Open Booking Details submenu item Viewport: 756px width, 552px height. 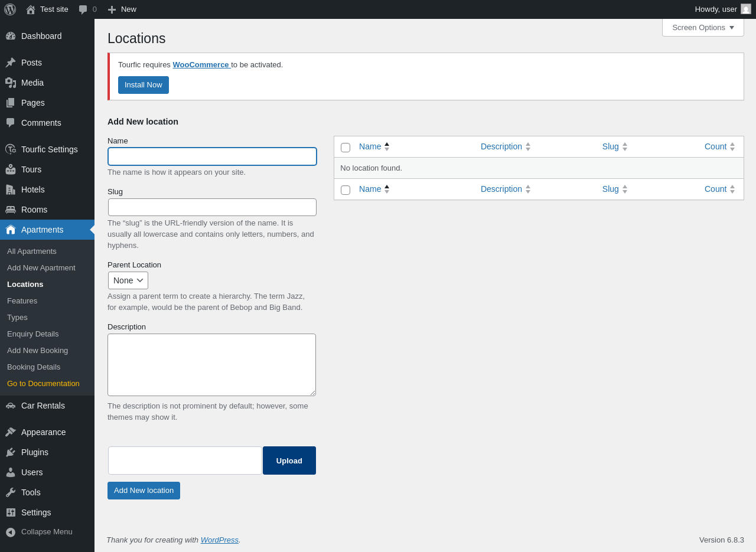click(x=34, y=367)
